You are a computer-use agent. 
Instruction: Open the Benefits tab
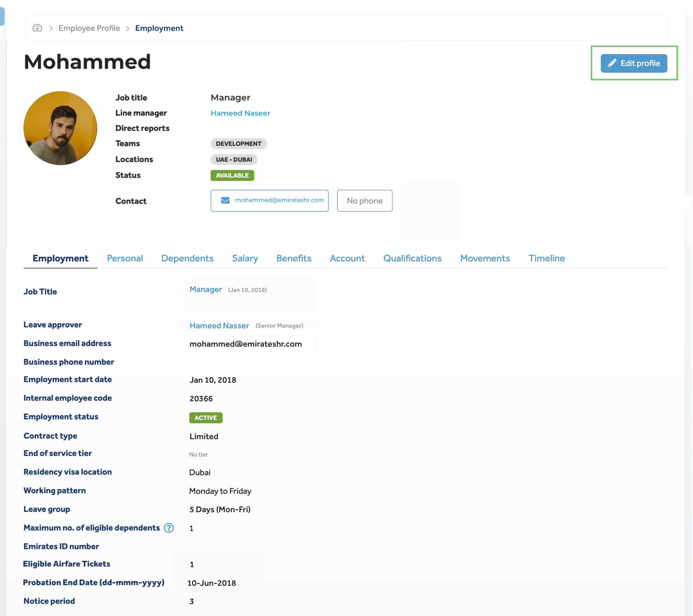click(294, 258)
